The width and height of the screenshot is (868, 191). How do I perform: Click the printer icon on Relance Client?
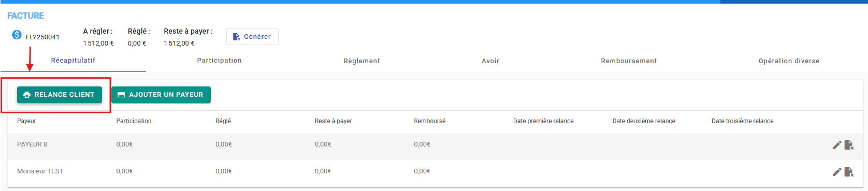(27, 95)
